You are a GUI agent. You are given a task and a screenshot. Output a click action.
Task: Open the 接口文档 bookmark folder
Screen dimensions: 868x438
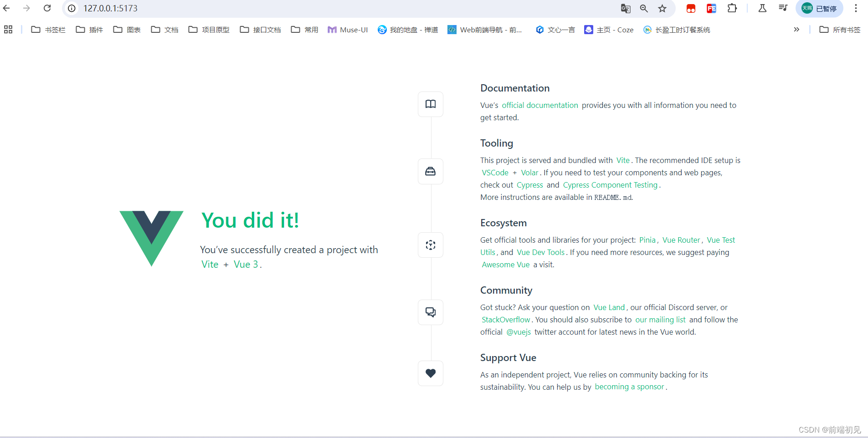click(x=260, y=30)
